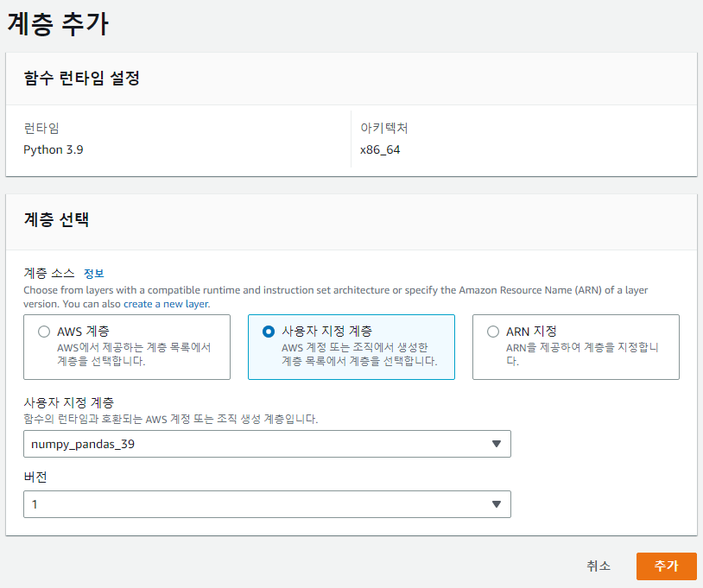Click the 계층 선택 heading
The height and width of the screenshot is (588, 703).
pos(56,219)
